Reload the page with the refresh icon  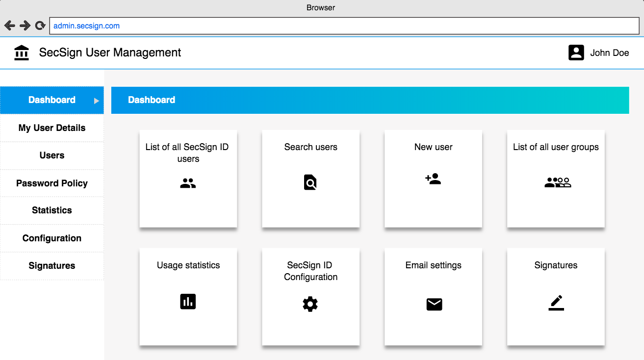(x=40, y=26)
